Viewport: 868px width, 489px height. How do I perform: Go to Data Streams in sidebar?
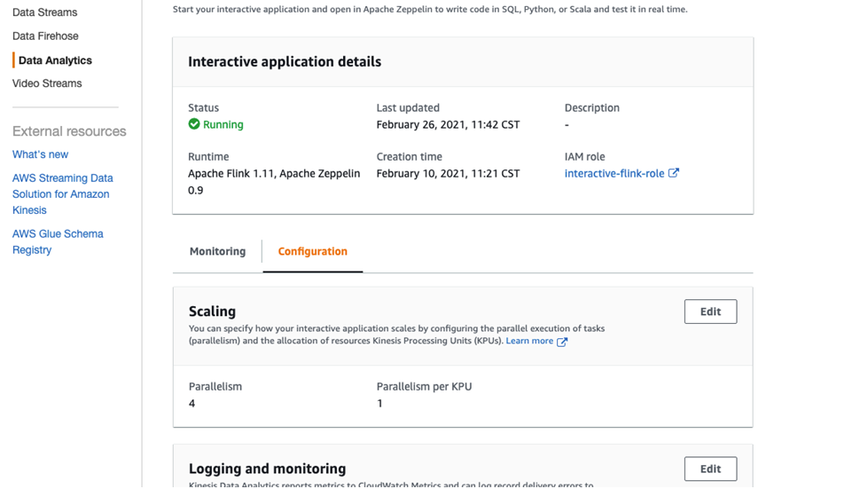(x=44, y=13)
